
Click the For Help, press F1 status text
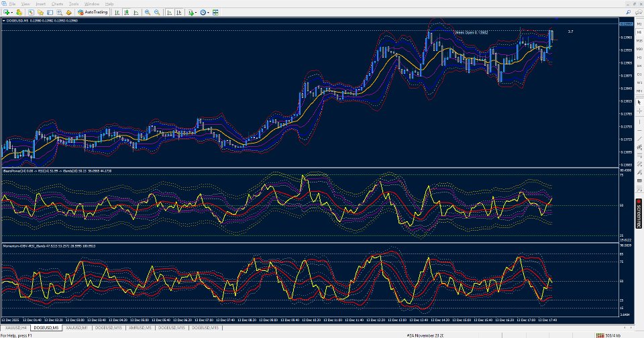pyautogui.click(x=16, y=335)
